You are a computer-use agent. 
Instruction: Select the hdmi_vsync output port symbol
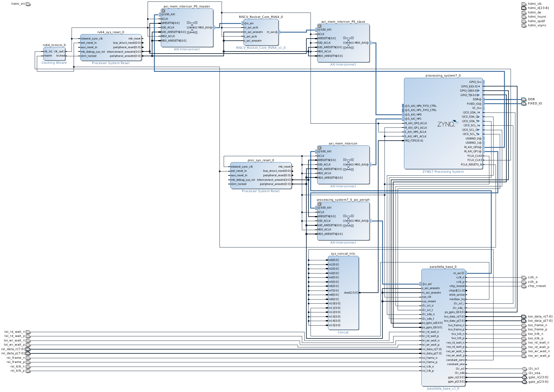click(x=524, y=25)
